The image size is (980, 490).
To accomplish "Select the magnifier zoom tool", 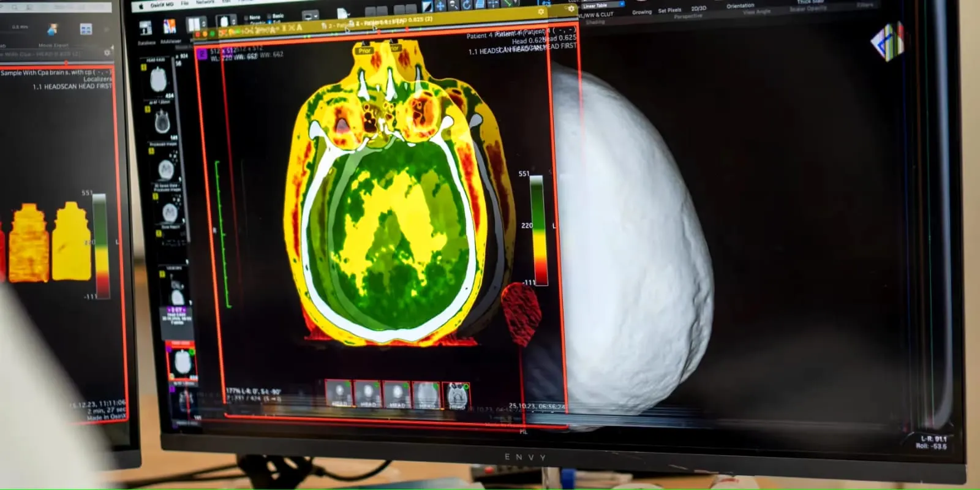I will (x=454, y=5).
